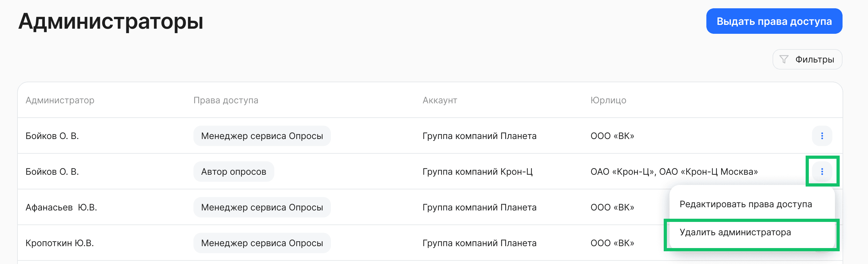Image resolution: width=868 pixels, height=264 pixels.
Task: Click the Менеджер сервиса Опросы badge for Афанасьев
Action: pyautogui.click(x=262, y=207)
